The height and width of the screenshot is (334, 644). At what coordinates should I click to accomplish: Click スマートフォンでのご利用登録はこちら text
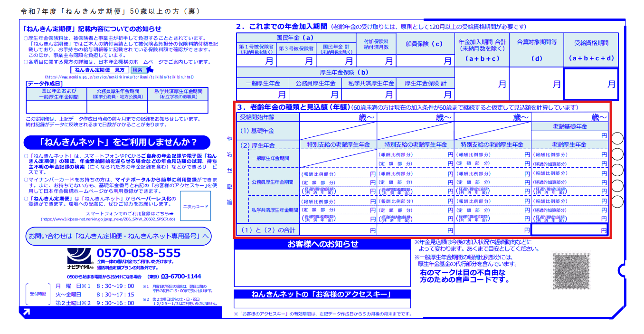pyautogui.click(x=130, y=214)
